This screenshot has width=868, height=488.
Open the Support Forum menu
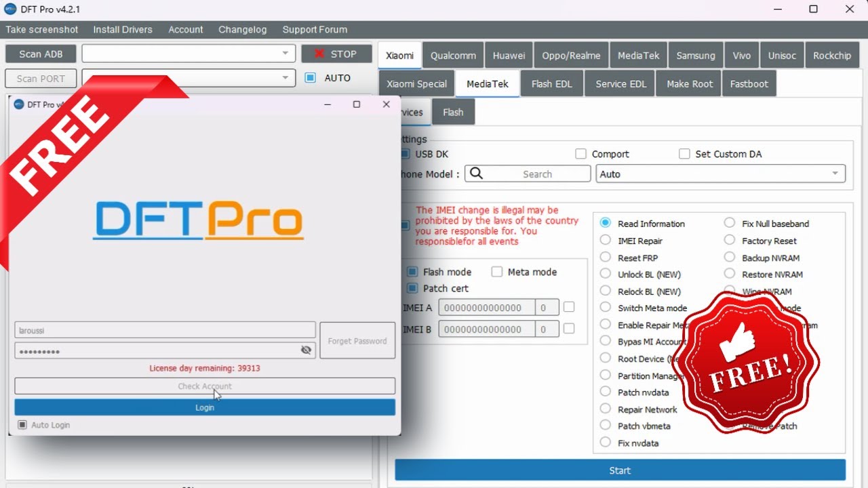click(x=315, y=30)
